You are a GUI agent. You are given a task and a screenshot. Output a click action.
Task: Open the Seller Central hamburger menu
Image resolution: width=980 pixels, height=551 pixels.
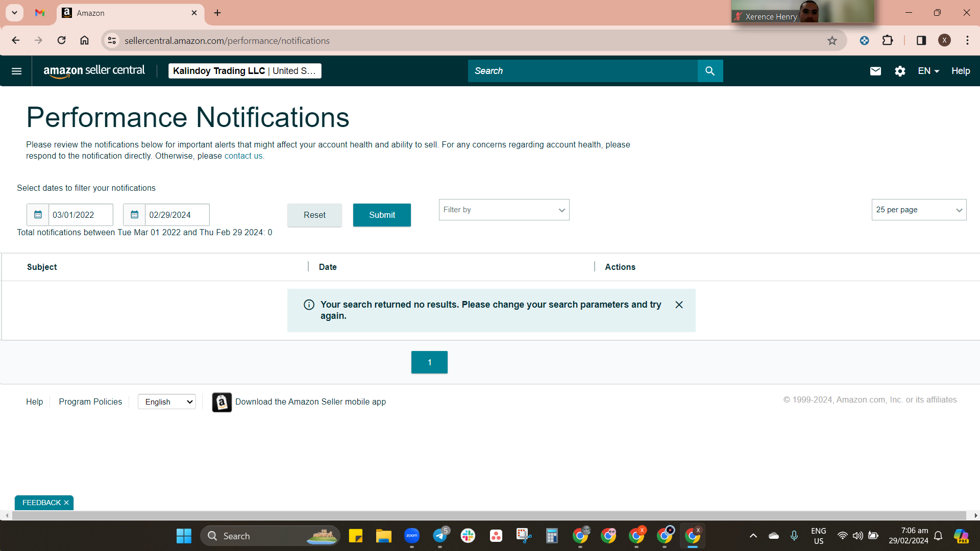(x=16, y=71)
